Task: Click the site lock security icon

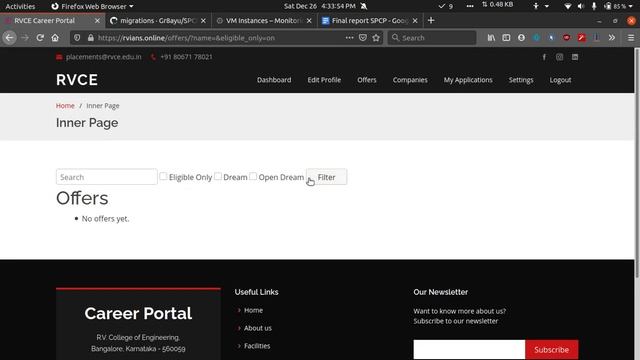Action: (x=91, y=38)
